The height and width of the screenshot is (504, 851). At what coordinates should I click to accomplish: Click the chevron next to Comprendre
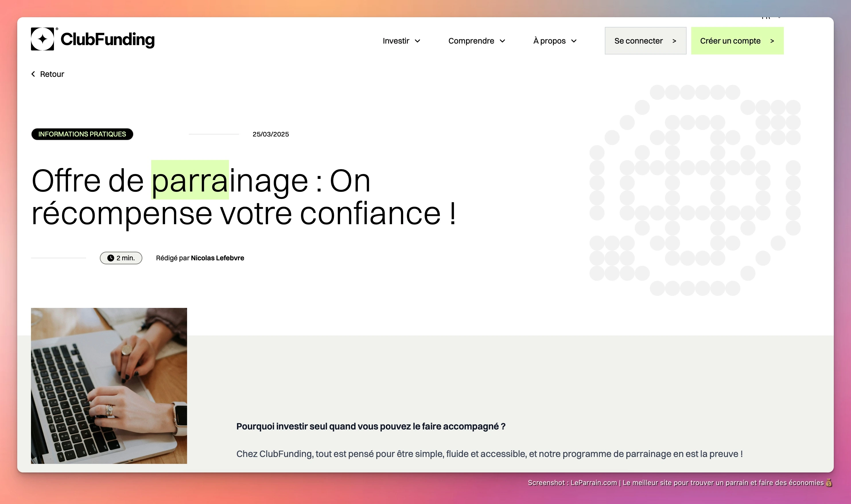[503, 41]
